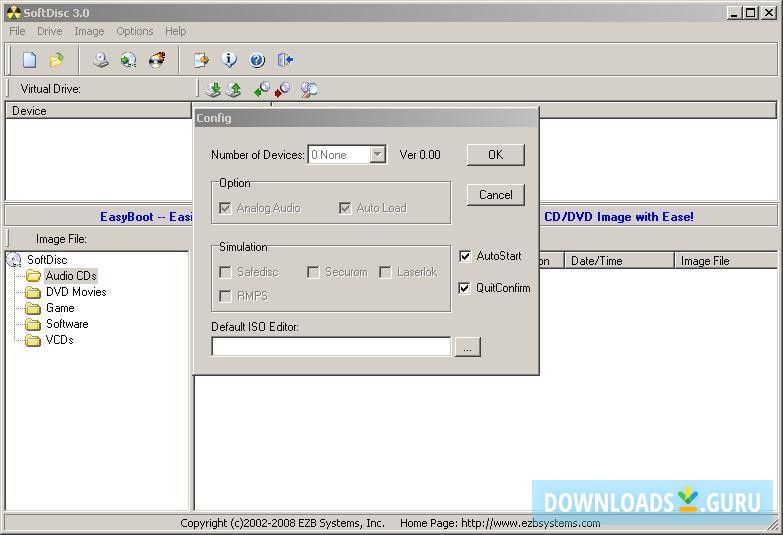This screenshot has width=783, height=535.
Task: Open the Drive menu
Action: pos(49,31)
